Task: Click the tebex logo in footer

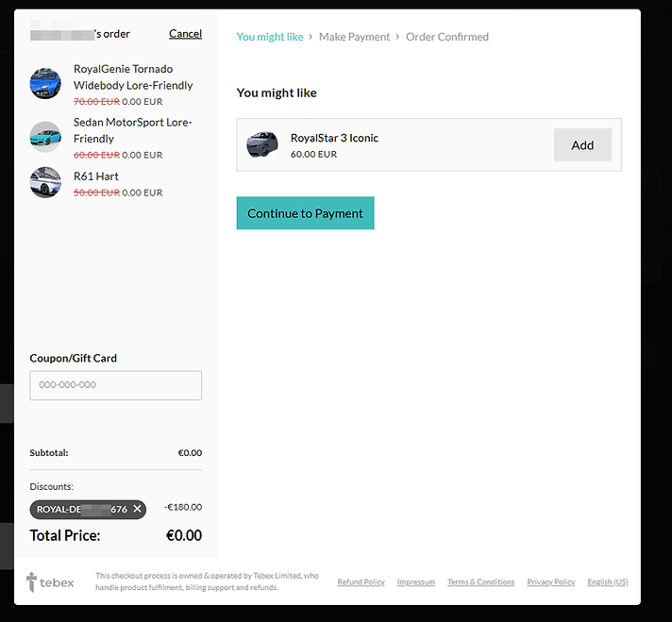Action: 50,582
